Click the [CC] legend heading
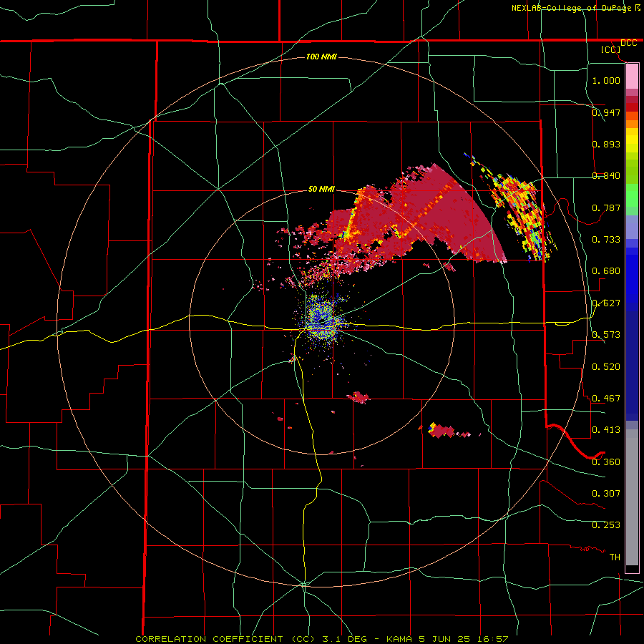This screenshot has height=644, width=644. pos(610,49)
